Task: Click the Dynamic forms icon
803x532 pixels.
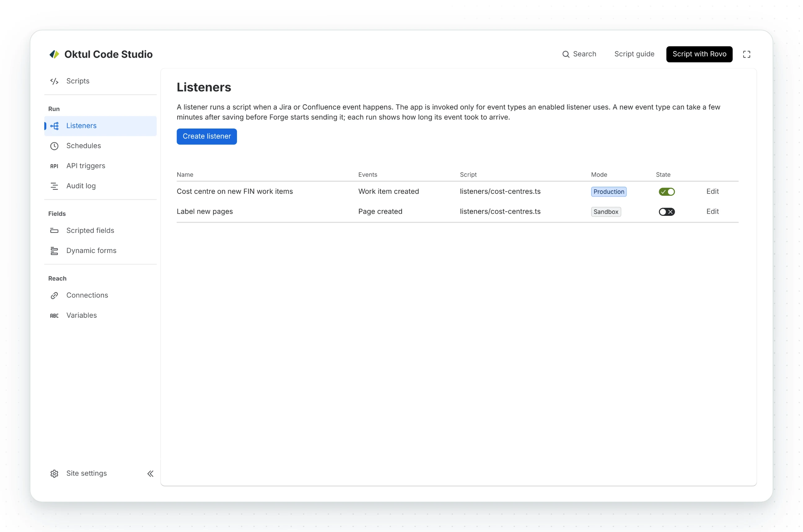Action: click(54, 251)
